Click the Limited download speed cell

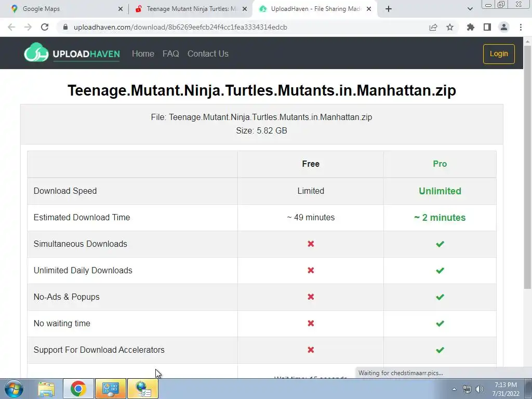pos(311,191)
